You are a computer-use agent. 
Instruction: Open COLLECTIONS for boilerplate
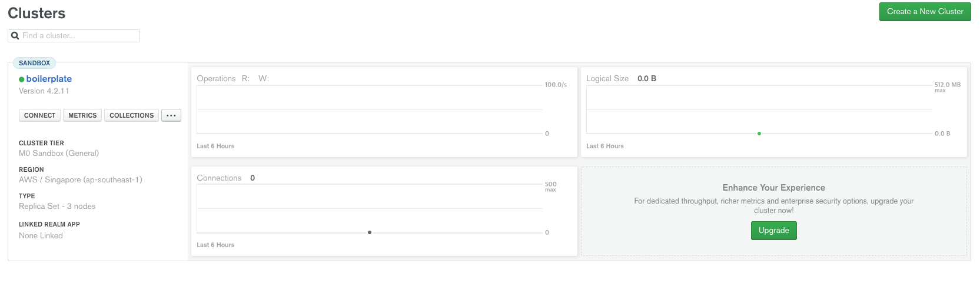(131, 115)
